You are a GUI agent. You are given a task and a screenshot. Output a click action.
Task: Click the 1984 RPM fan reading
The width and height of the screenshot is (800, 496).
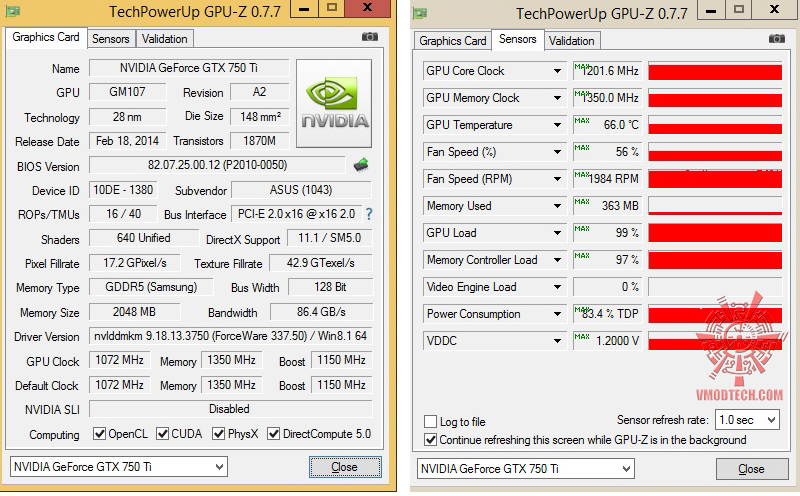coord(606,179)
